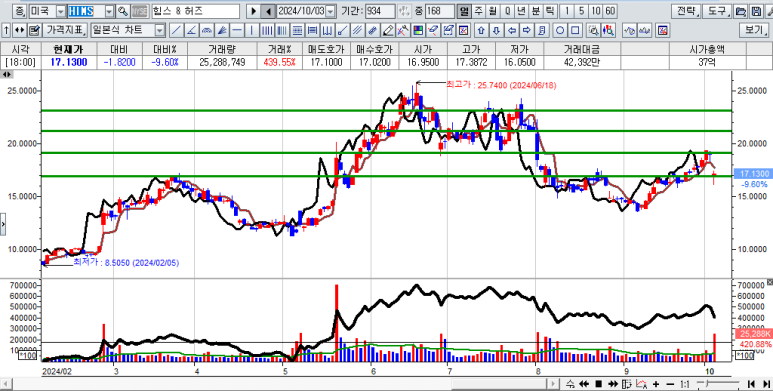Switch to minute period 분
The image size is (773, 391).
pos(535,11)
